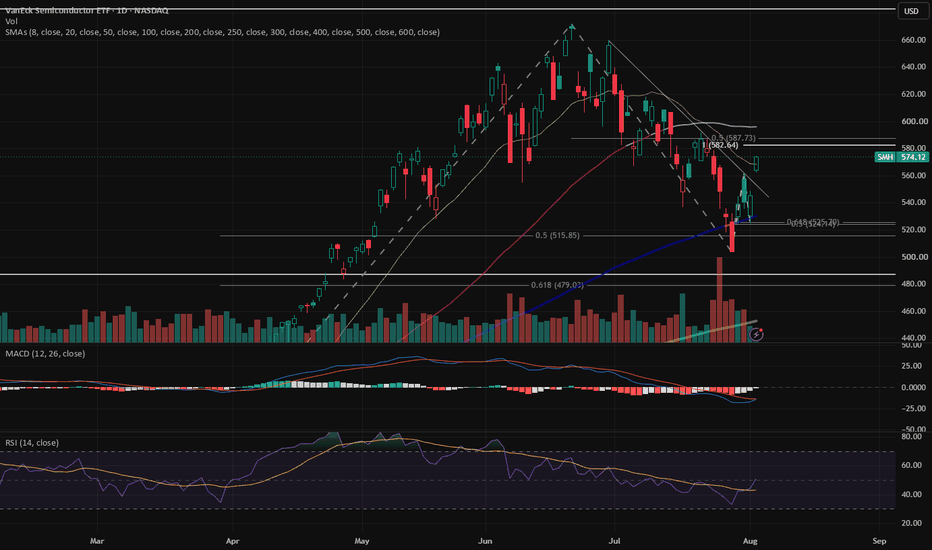Select the tallest red volume bar

(x=719, y=300)
